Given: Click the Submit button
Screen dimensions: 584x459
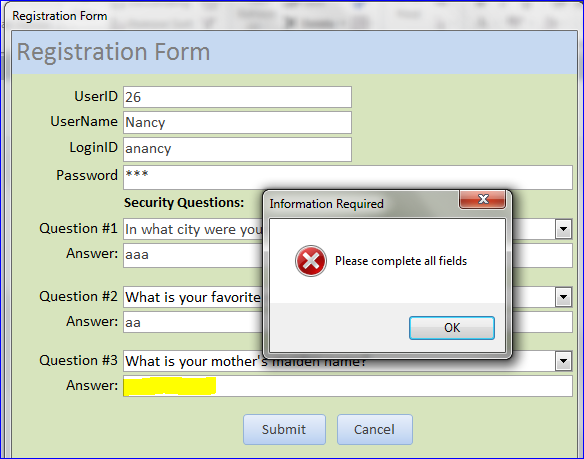Looking at the screenshot, I should [285, 429].
